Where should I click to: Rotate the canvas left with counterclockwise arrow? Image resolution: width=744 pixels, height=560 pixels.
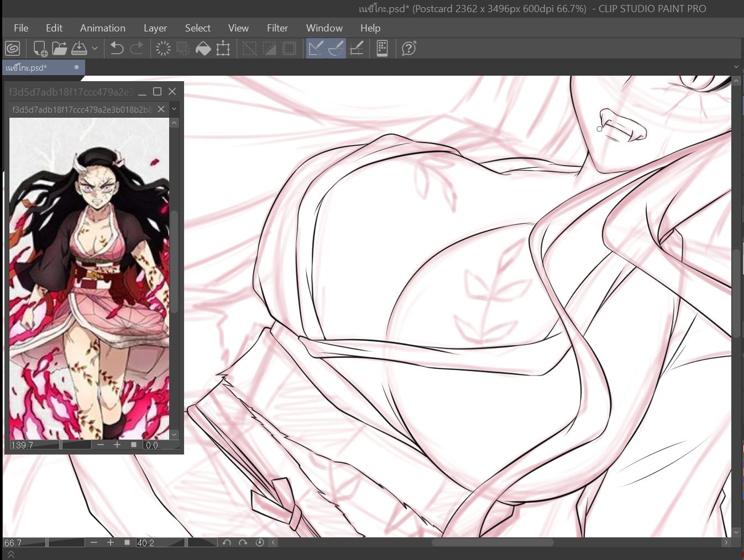coord(226,543)
